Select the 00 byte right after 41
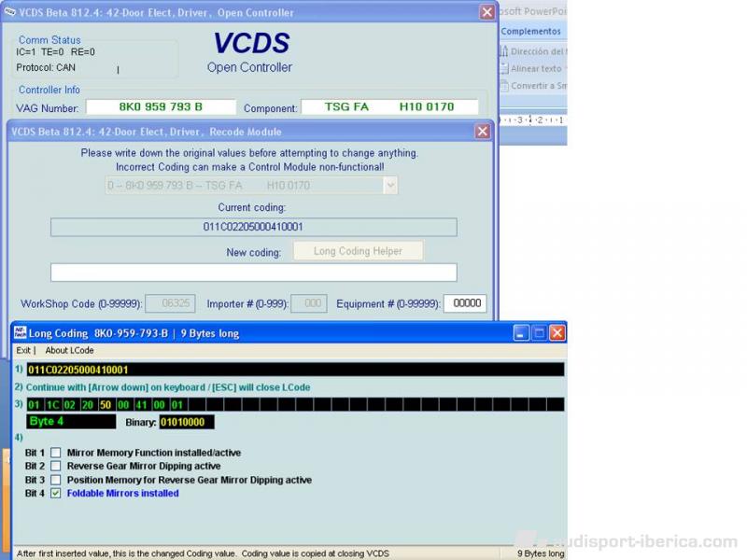Screen dimensions: 747x560 pos(159,405)
